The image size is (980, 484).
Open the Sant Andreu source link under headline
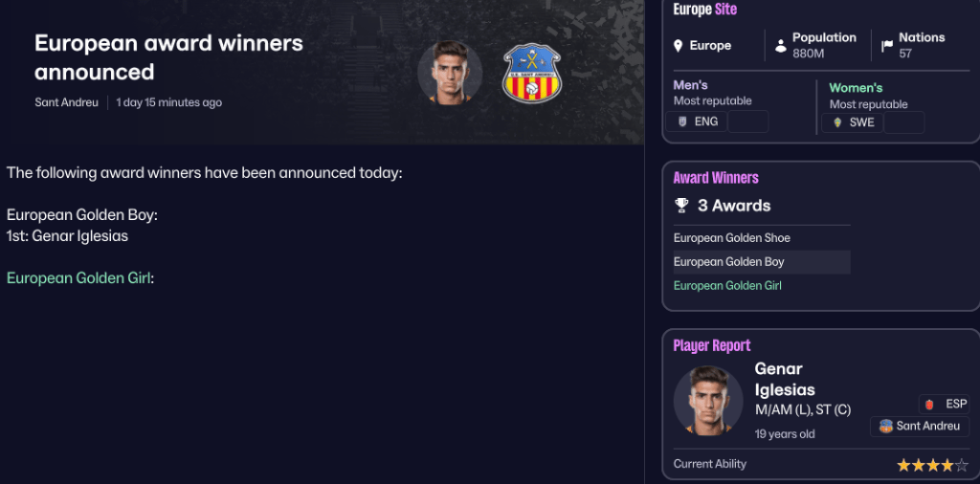coord(66,102)
